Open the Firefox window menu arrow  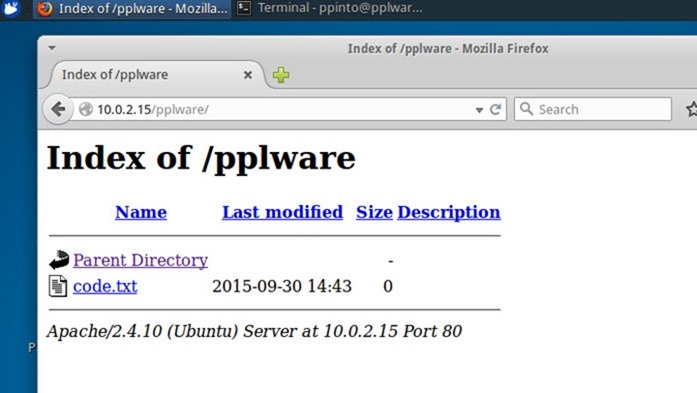[52, 48]
